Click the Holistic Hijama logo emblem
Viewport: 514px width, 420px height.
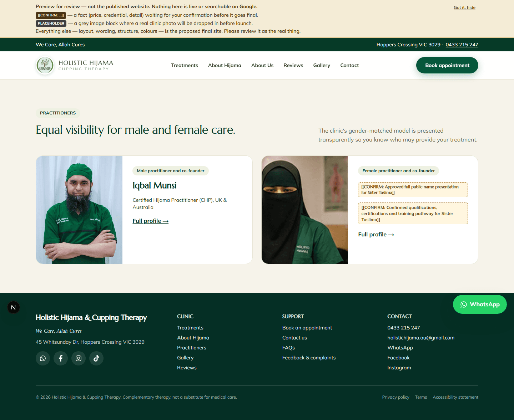[x=45, y=65]
